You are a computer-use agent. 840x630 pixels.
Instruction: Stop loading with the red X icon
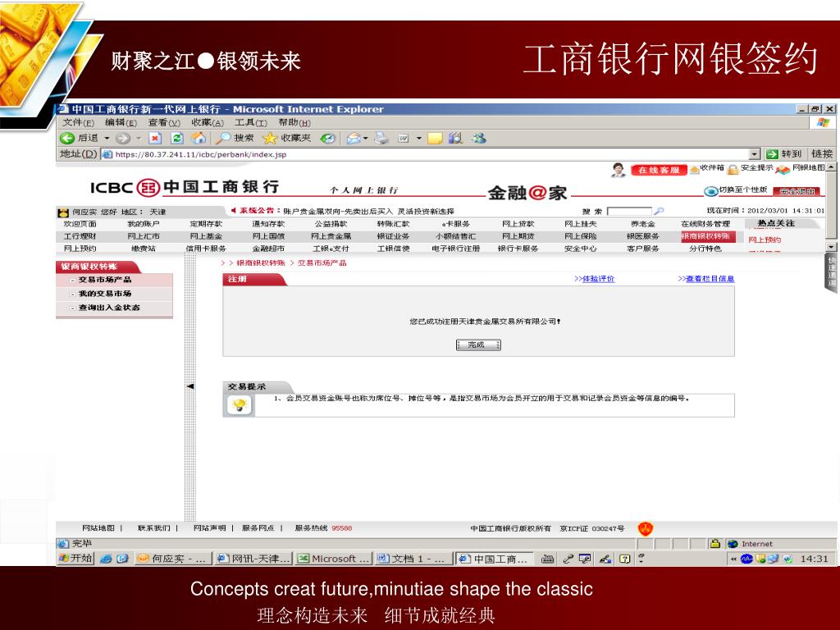[x=155, y=138]
